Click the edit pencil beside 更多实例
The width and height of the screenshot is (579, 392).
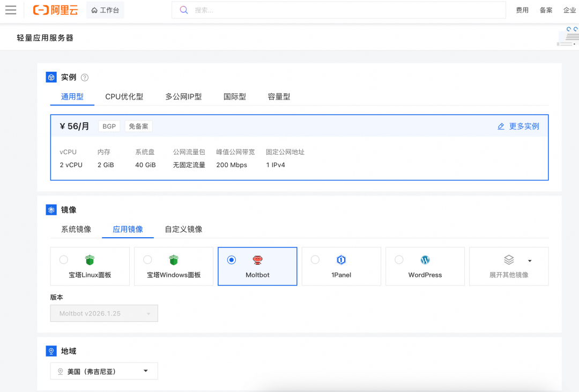click(x=501, y=126)
